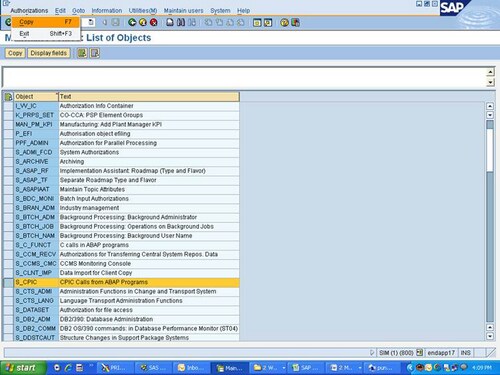Open the System menu
Screen dimensions: 500x375
pos(220,11)
